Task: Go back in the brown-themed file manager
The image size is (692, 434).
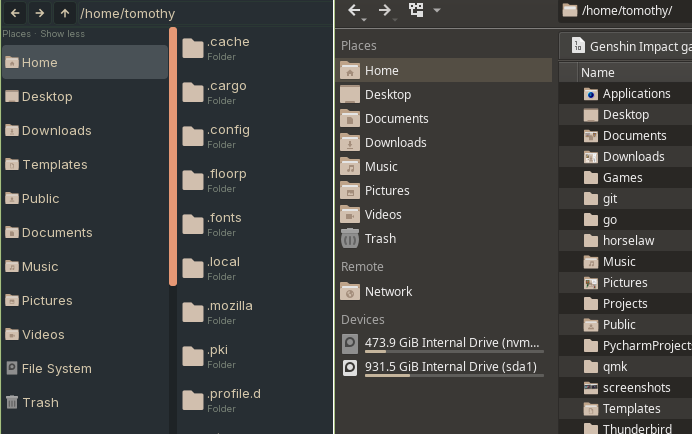Action: coord(354,10)
